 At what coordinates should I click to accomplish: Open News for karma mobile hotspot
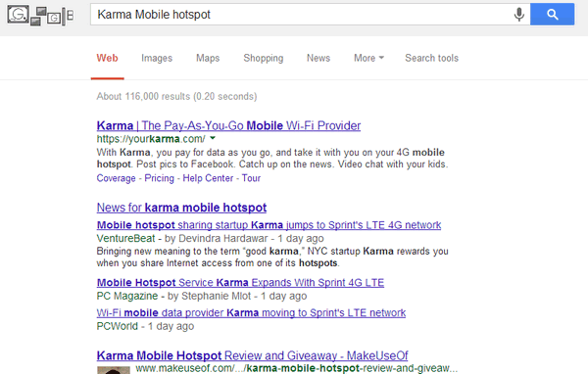(181, 208)
